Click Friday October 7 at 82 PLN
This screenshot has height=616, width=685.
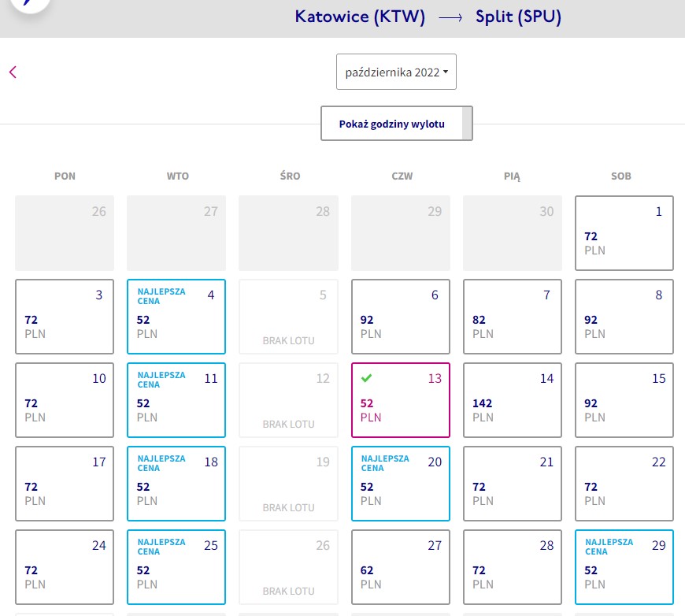[513, 317]
